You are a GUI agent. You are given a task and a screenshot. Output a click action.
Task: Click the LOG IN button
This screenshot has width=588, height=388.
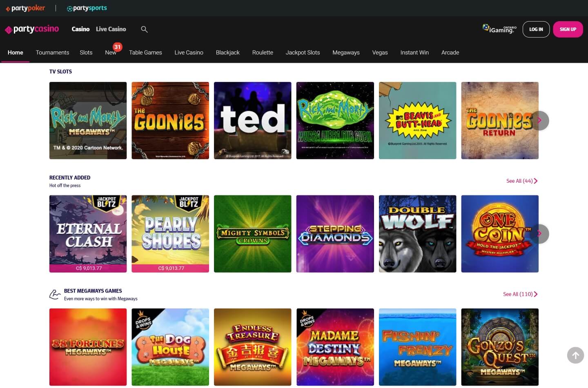pyautogui.click(x=536, y=29)
